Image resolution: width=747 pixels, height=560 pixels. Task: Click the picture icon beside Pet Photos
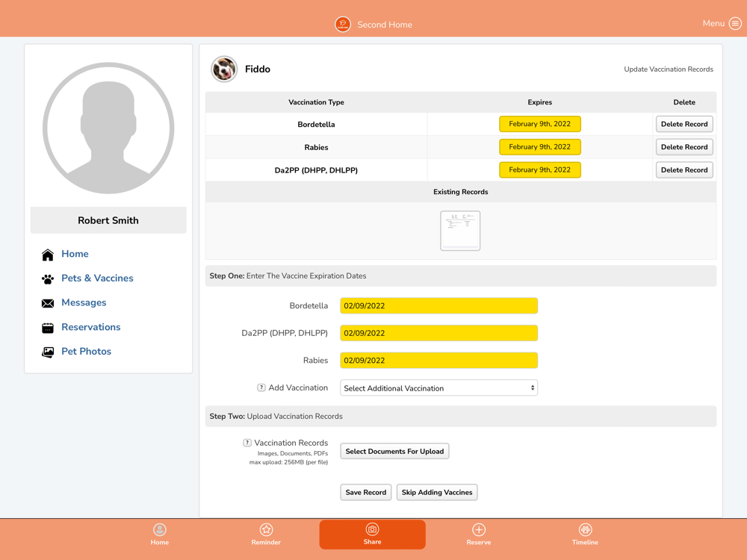click(48, 352)
